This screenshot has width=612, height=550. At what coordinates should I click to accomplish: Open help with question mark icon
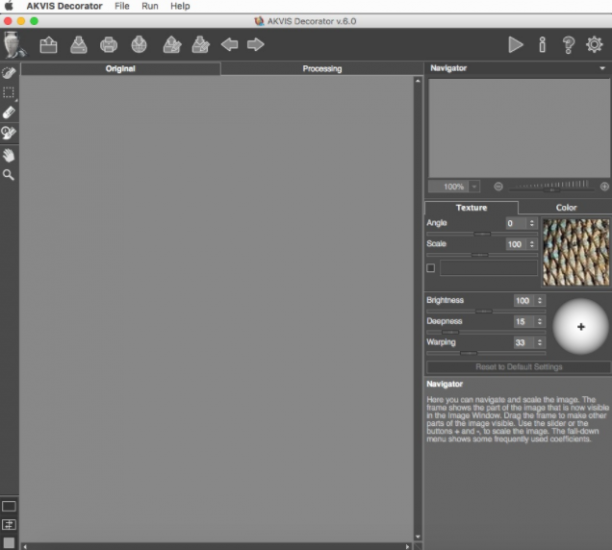[x=568, y=45]
